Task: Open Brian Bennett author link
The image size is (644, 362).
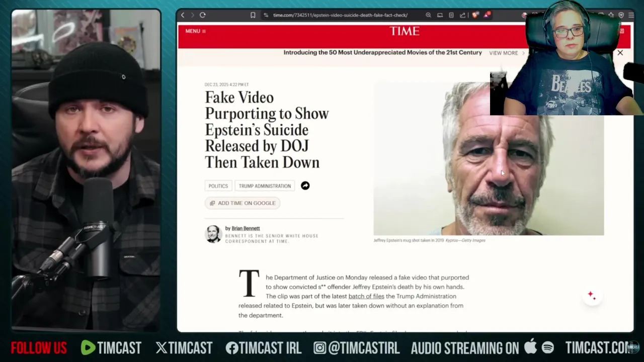Action: (246, 228)
